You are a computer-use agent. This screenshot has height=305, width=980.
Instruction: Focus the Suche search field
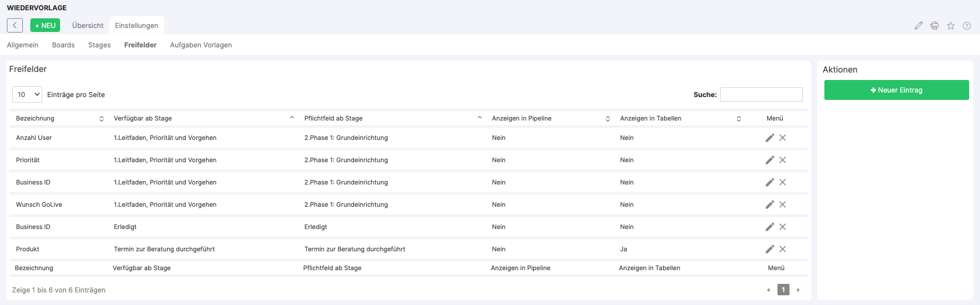(x=761, y=95)
